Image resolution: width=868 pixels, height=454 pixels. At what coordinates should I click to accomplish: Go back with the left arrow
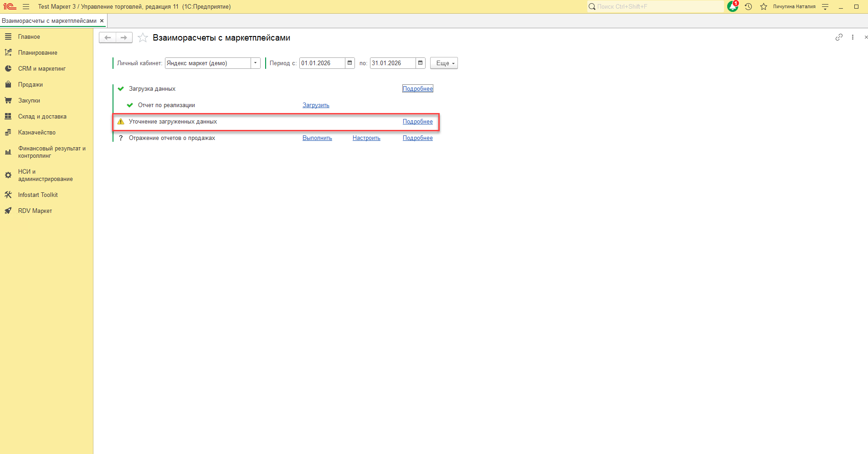[x=108, y=38]
